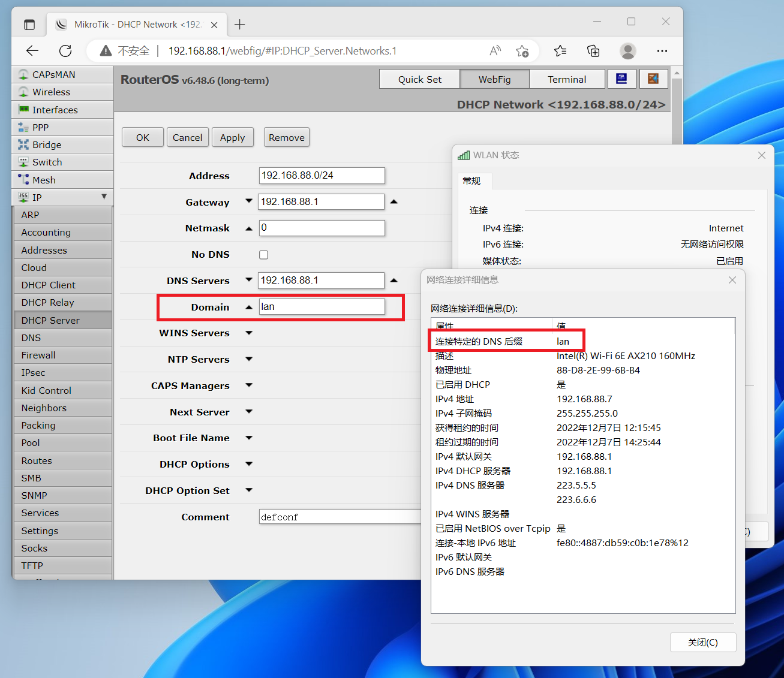Click the Mesh icon in the sidebar
Viewport: 784px width, 678px height.
[23, 180]
